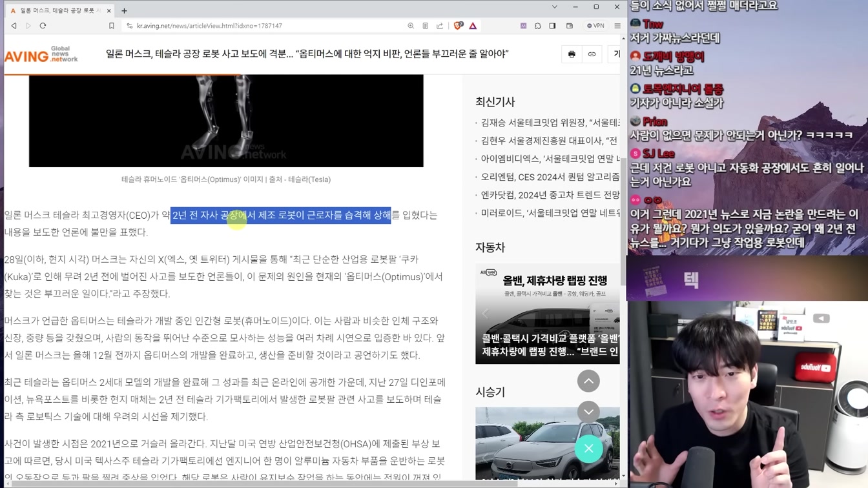Click the chat message '21년 뉴스라고'
This screenshot has width=868, height=488.
point(661,70)
